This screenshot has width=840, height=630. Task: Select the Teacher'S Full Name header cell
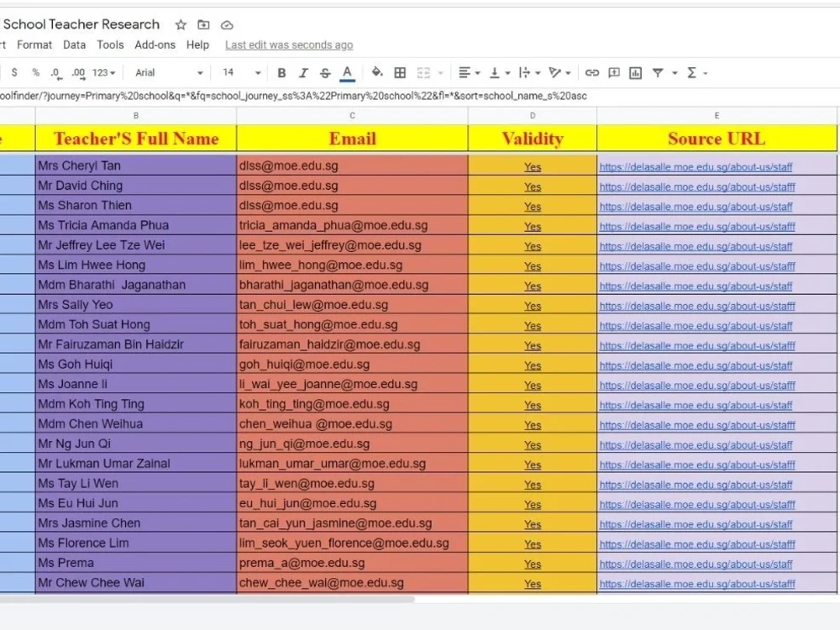136,139
